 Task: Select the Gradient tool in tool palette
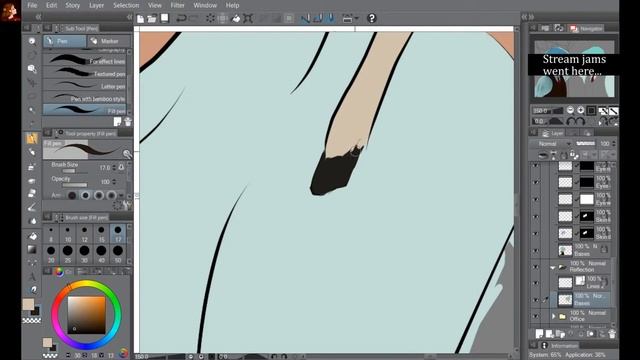(32, 249)
